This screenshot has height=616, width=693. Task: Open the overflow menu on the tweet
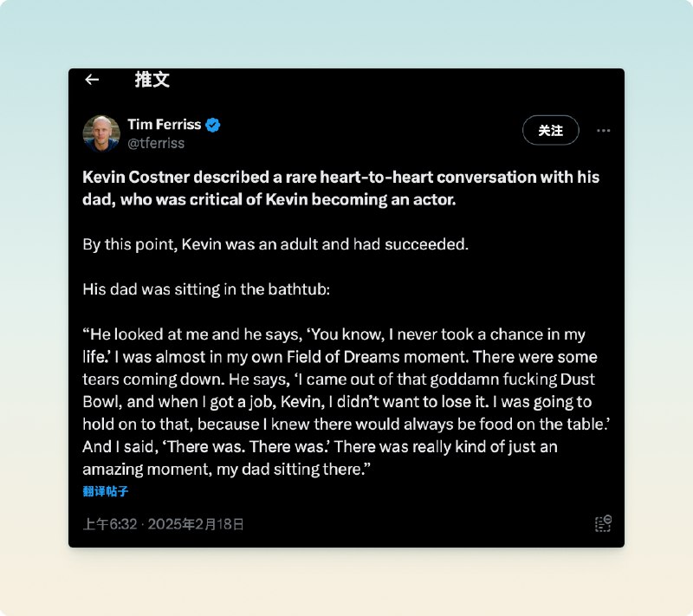(x=603, y=129)
